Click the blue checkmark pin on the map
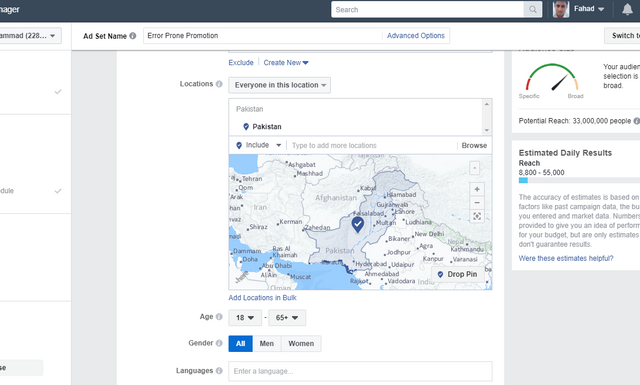The width and height of the screenshot is (640, 385). pos(358,224)
